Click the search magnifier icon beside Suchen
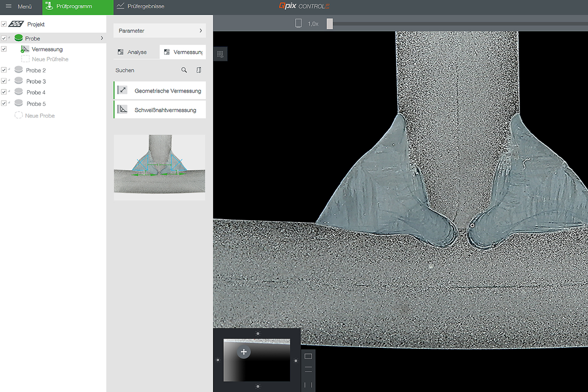 (184, 70)
